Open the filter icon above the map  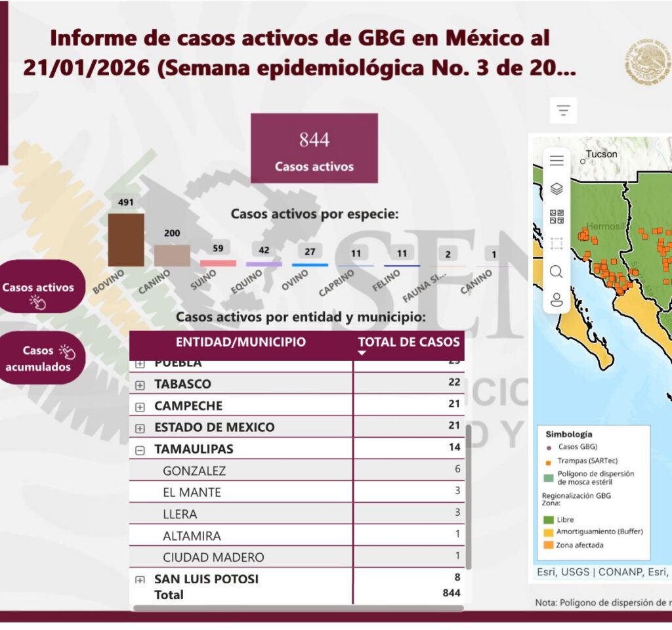click(x=563, y=110)
